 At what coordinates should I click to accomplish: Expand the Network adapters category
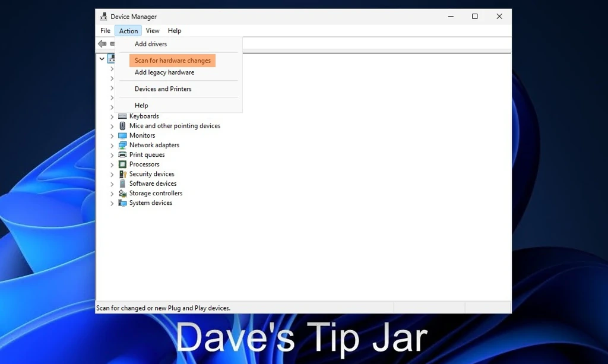click(112, 145)
